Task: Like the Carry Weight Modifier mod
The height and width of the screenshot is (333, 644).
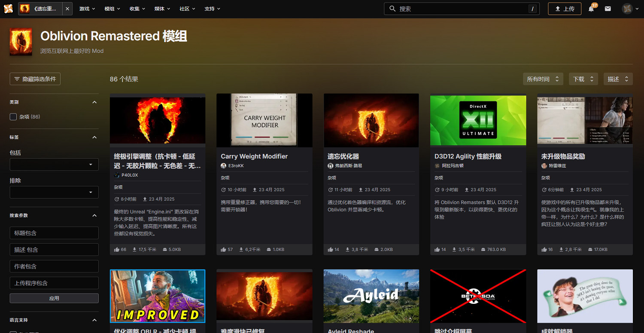Action: click(225, 249)
